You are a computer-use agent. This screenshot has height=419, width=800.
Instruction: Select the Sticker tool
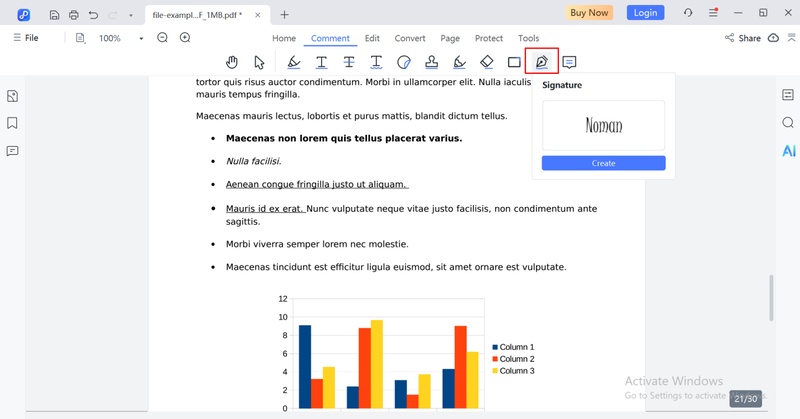[404, 62]
